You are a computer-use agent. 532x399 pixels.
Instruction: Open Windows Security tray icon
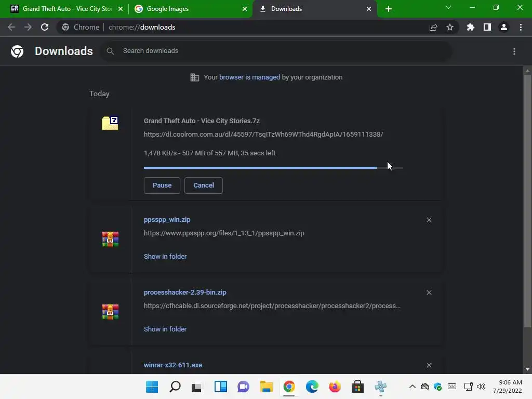click(437, 387)
